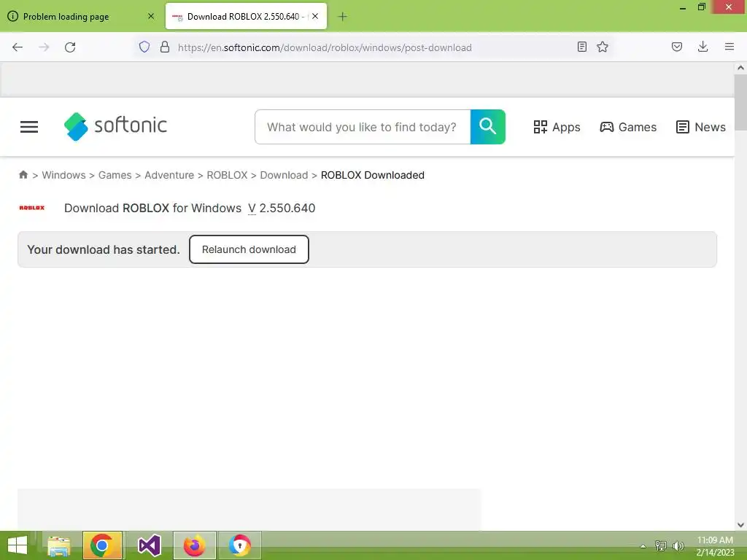The image size is (747, 560).
Task: Click the home breadcrumb icon
Action: pos(23,175)
